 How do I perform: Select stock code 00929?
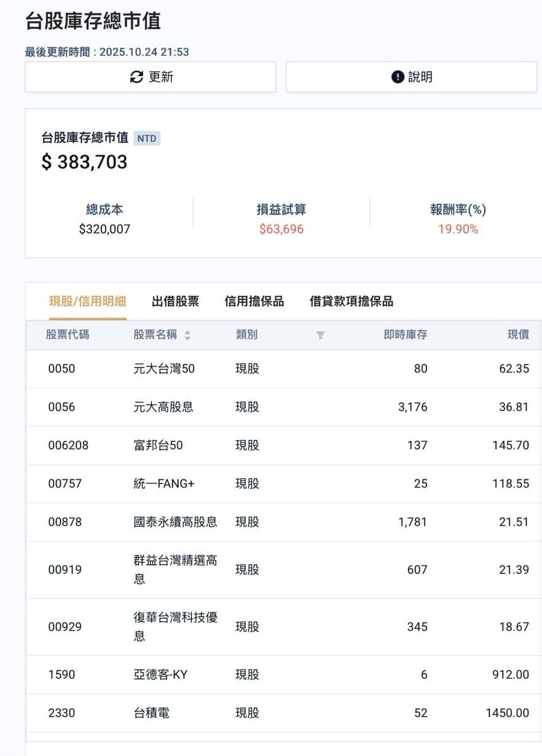tap(65, 627)
